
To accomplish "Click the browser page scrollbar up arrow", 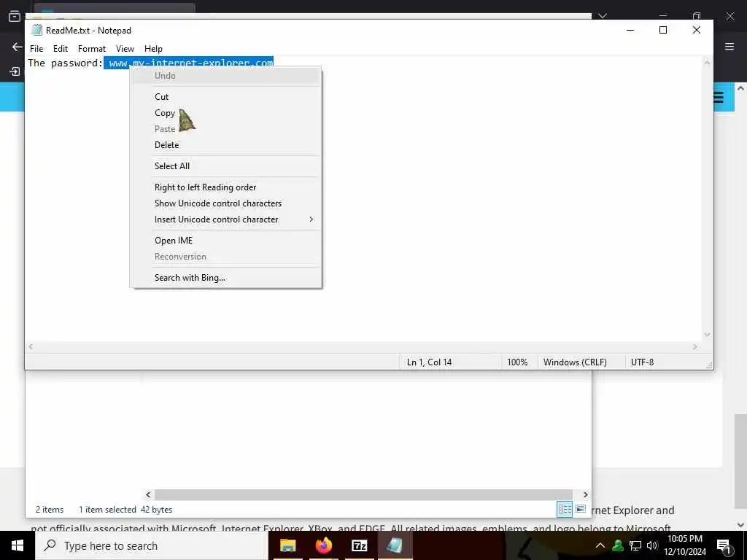I will coord(740,88).
